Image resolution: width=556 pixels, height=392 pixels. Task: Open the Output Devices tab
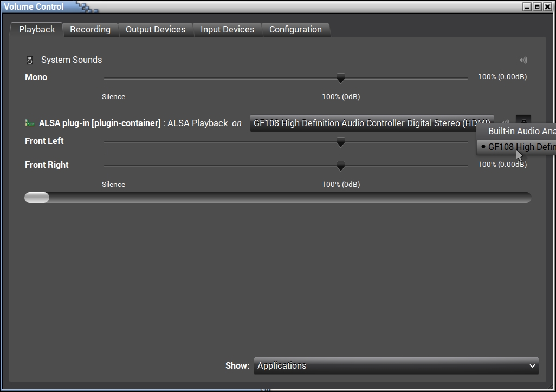(156, 30)
